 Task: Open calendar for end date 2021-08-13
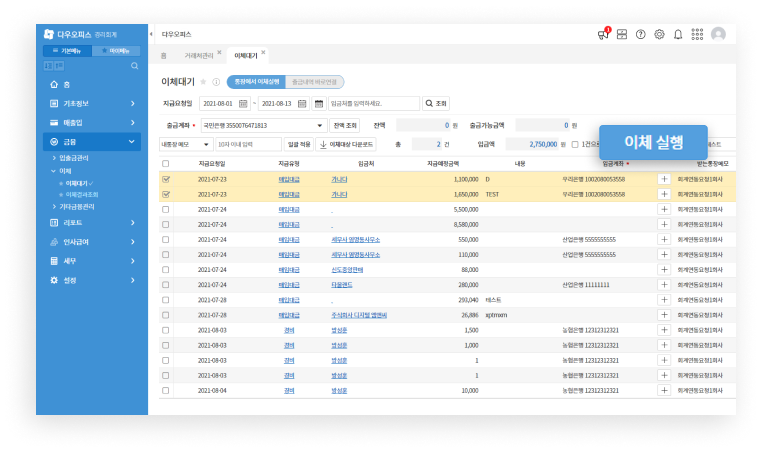[x=302, y=103]
